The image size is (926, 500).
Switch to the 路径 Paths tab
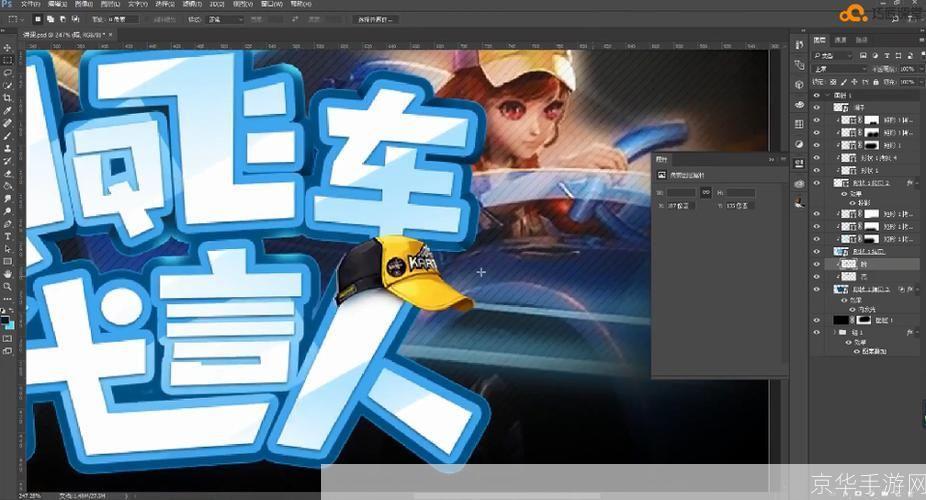pyautogui.click(x=862, y=40)
